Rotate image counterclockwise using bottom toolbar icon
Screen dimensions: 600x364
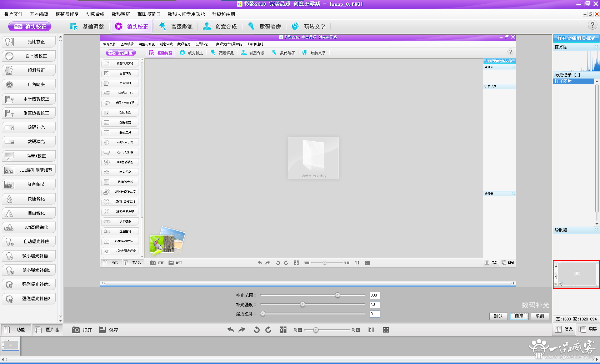256,330
